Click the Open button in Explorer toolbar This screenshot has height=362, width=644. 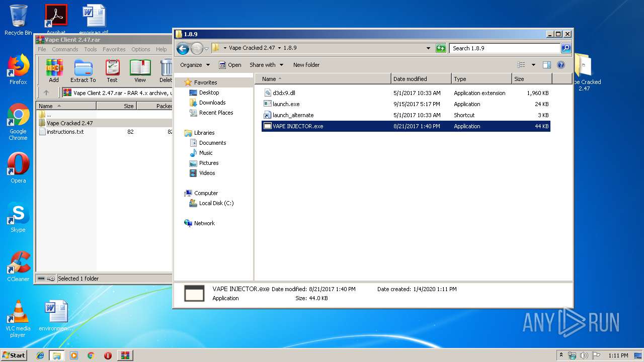[x=230, y=65]
